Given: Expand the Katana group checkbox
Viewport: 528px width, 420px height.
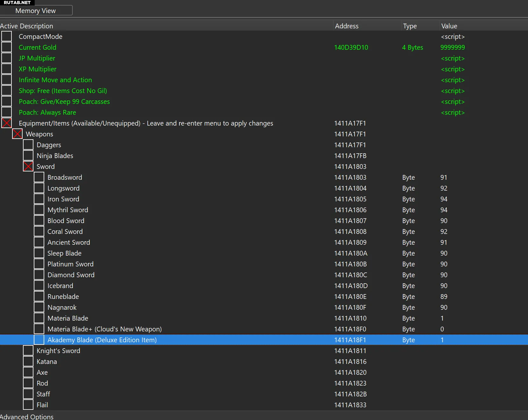Looking at the screenshot, I should (28, 361).
